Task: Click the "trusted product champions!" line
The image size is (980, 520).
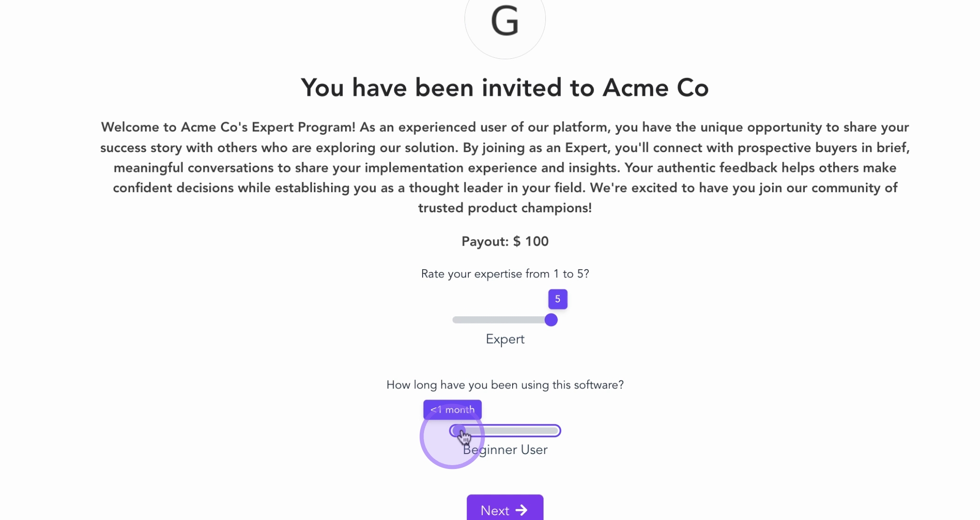Action: point(504,208)
